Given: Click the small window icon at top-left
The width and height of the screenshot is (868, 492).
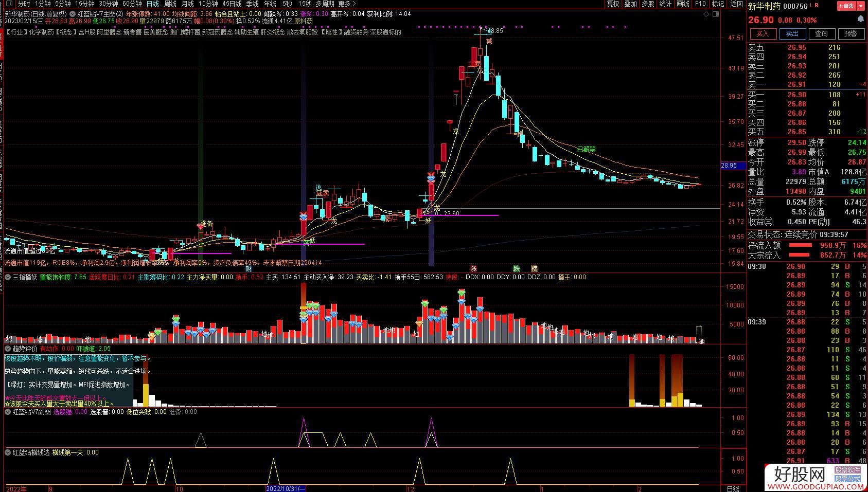Looking at the screenshot, I should click(x=9, y=4).
